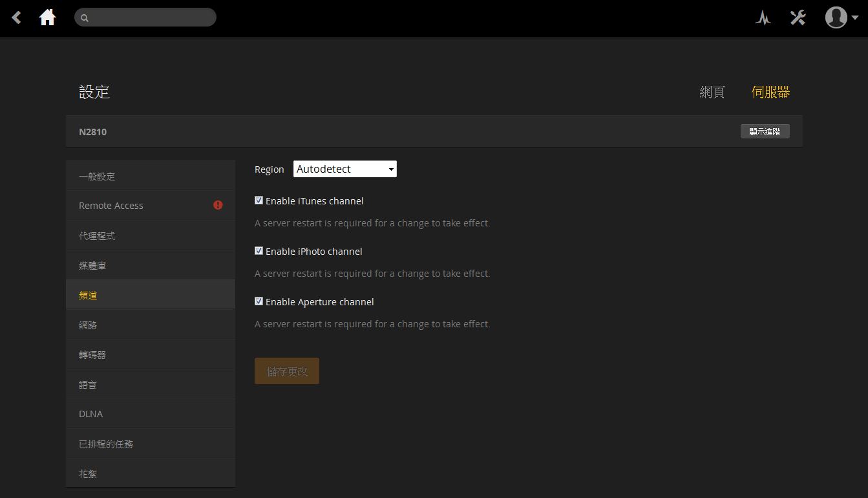
Task: Click the Remote Access red warning icon
Action: tap(218, 205)
